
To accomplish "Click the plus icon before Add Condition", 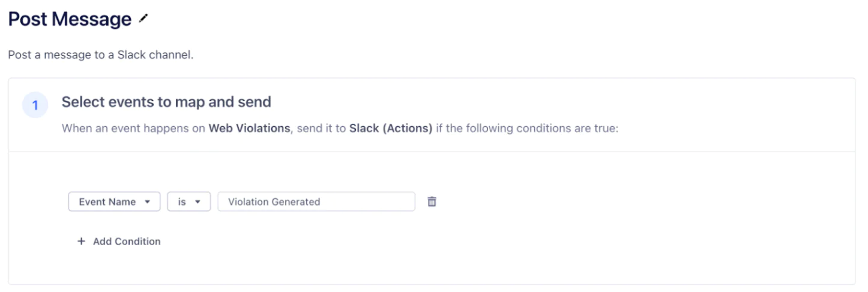I will tap(82, 242).
